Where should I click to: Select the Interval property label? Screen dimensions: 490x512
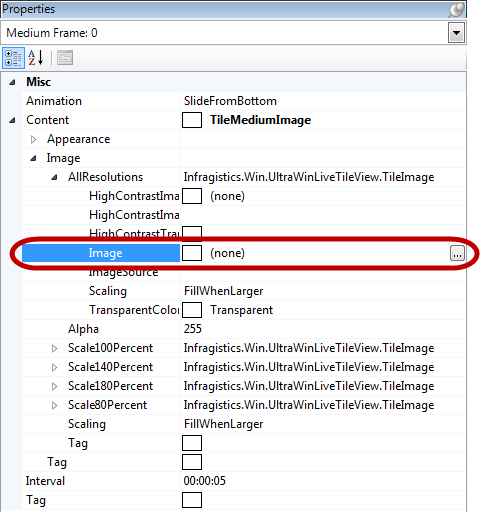tap(45, 481)
